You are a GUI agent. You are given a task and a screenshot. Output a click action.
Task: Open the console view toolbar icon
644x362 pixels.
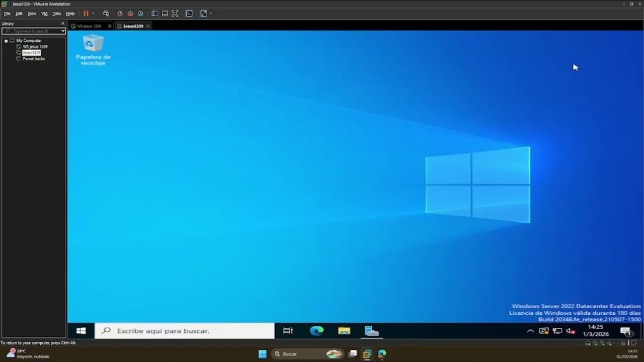click(189, 14)
